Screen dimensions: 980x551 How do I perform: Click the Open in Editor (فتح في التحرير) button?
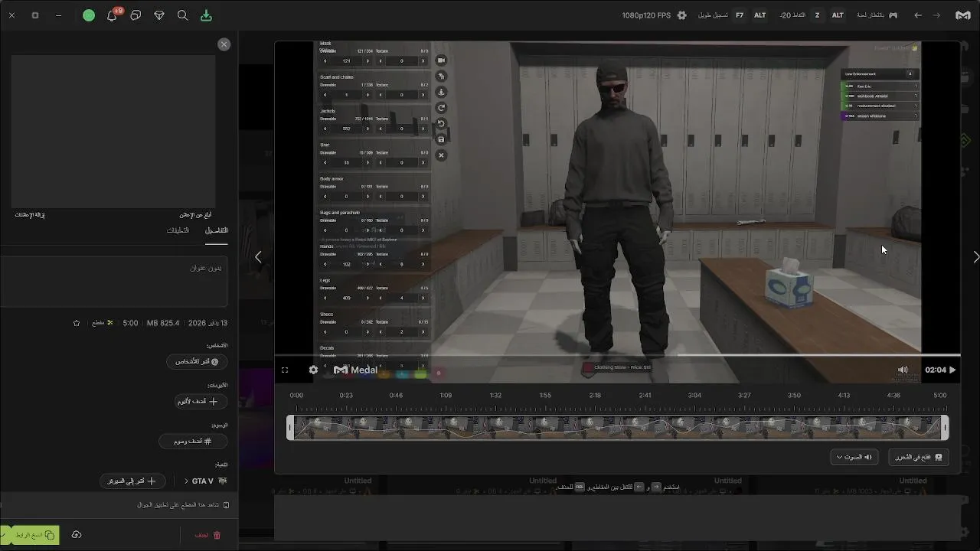click(919, 457)
